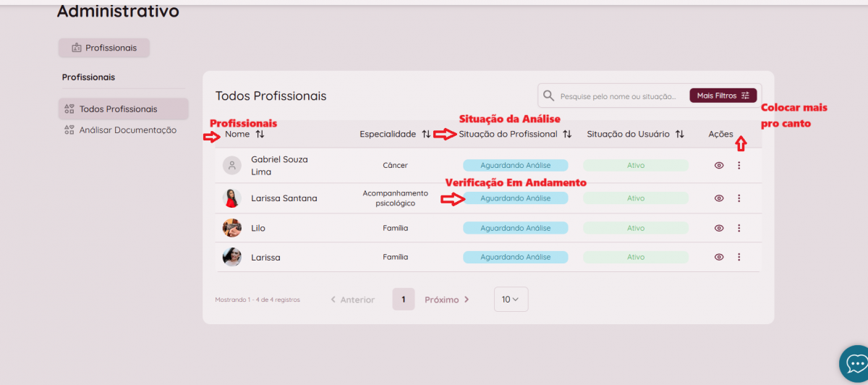This screenshot has width=868, height=385.
Task: Click the Aguardando Análise badge for Lilo
Action: coord(515,228)
